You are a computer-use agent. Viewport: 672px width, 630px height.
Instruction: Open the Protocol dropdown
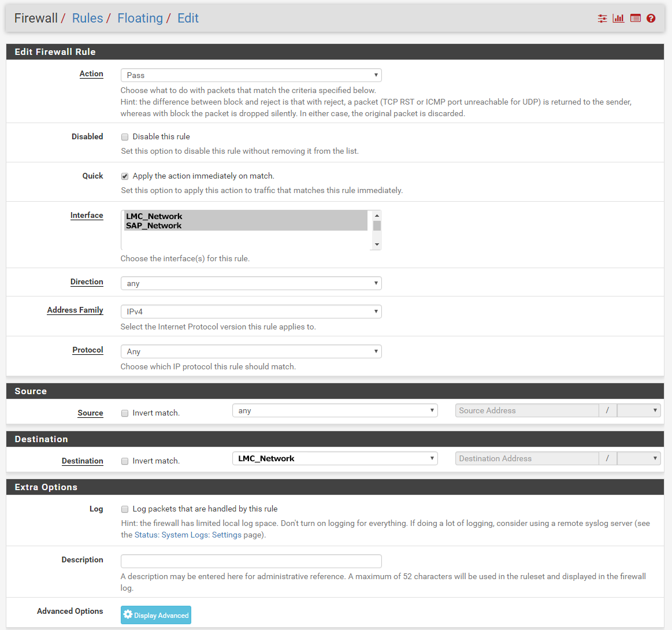pos(251,351)
